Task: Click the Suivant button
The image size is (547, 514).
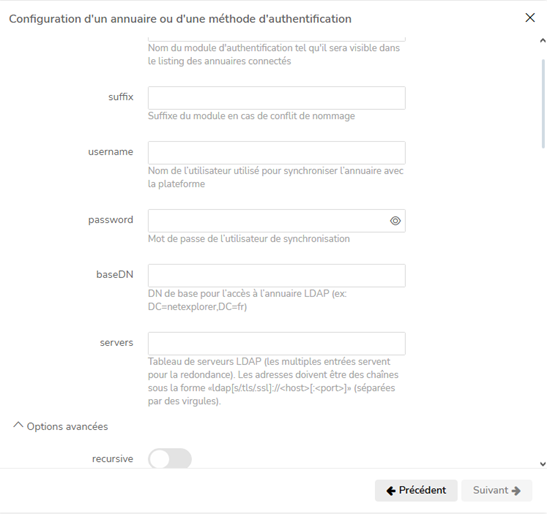Action: [497, 490]
